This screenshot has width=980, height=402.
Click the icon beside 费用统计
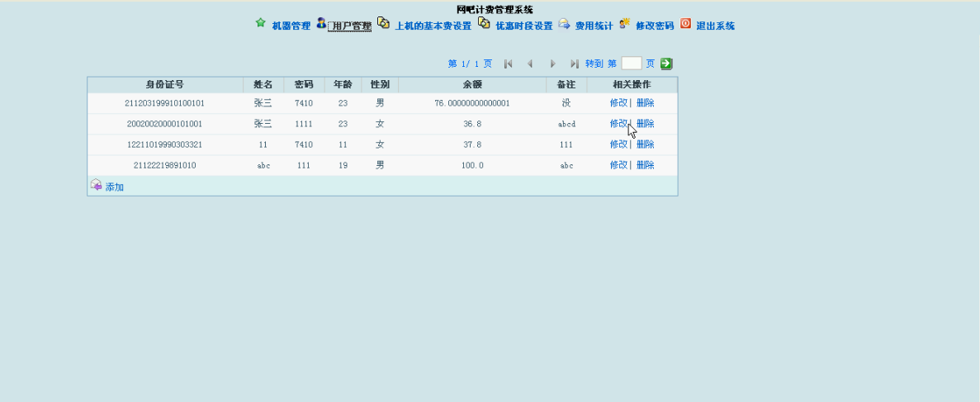tap(564, 24)
